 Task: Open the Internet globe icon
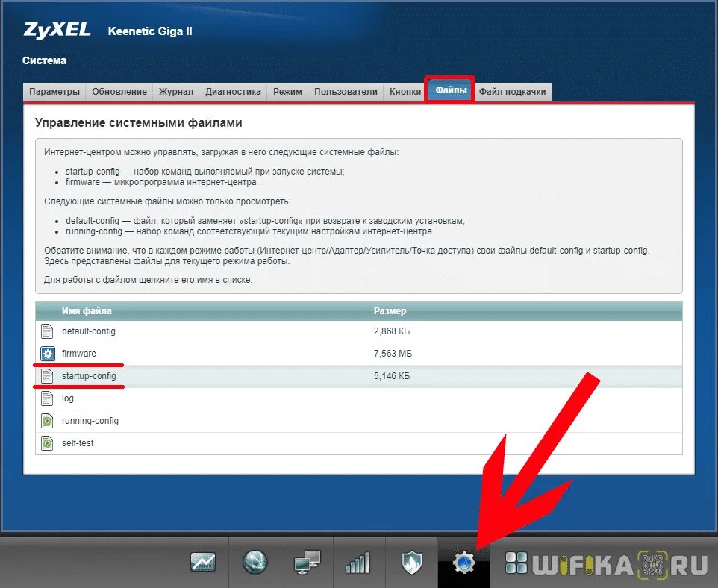[255, 562]
